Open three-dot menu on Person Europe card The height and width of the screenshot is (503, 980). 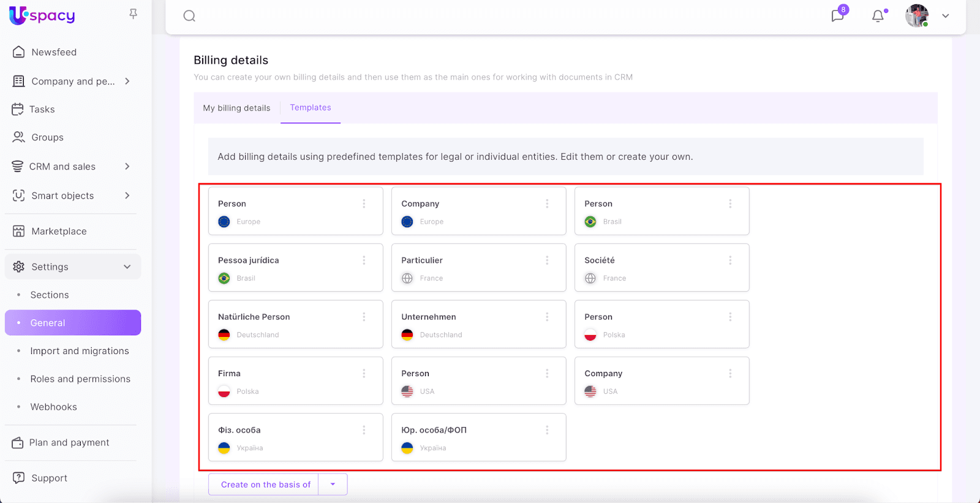point(364,204)
